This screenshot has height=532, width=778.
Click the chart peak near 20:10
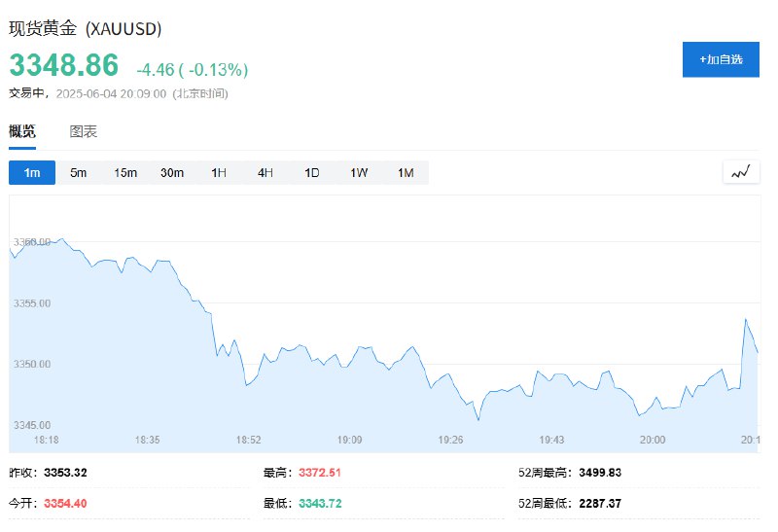point(745,319)
